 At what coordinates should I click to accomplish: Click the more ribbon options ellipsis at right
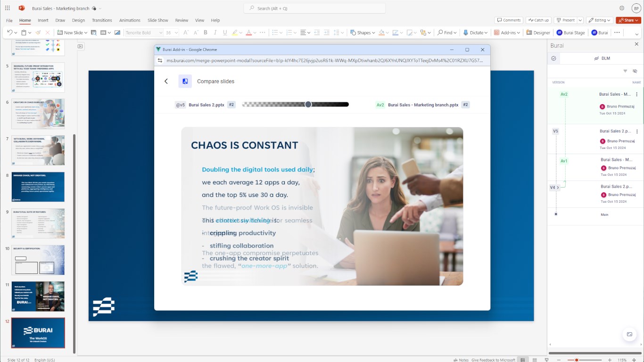click(x=617, y=33)
